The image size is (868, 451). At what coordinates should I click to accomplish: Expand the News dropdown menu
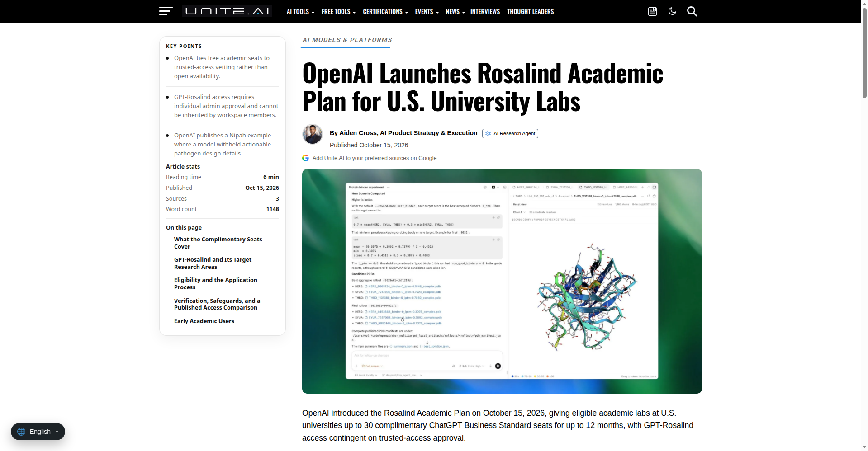[455, 12]
